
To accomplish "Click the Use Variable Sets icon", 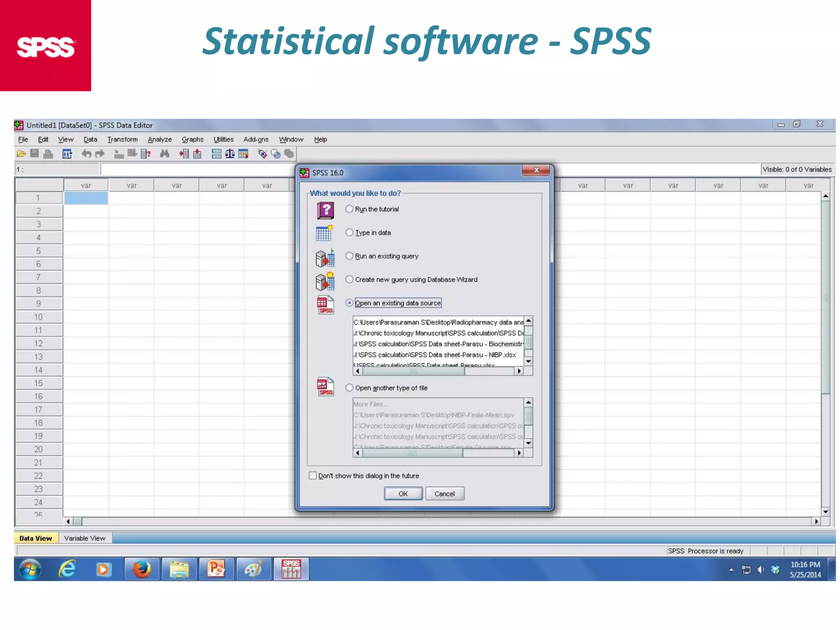I will [276, 154].
